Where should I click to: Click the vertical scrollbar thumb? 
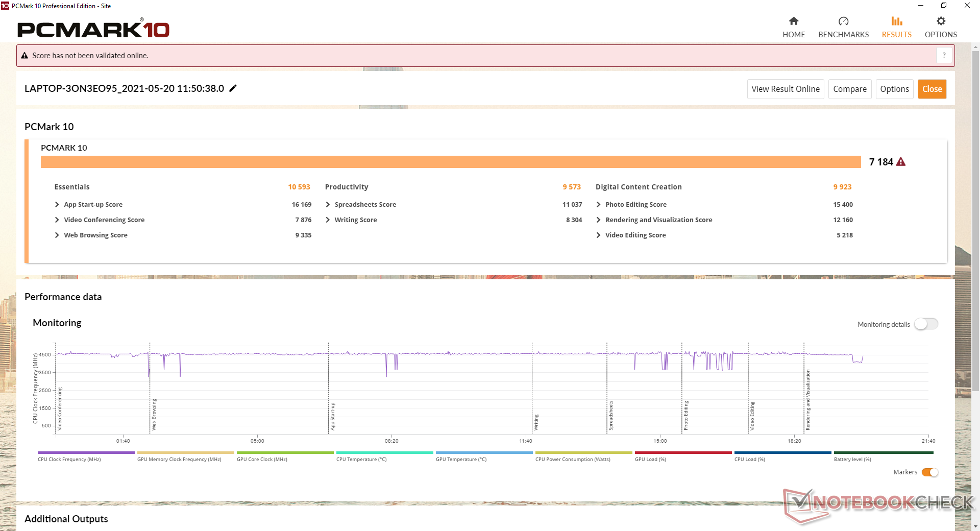point(975,222)
